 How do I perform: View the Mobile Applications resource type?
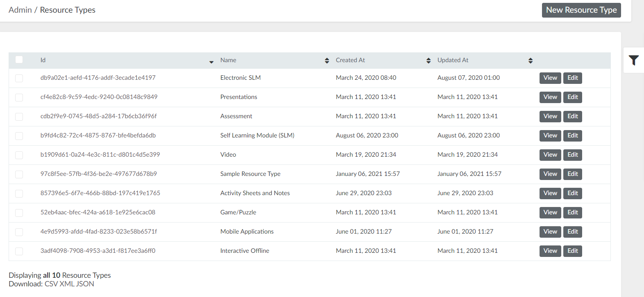click(550, 232)
